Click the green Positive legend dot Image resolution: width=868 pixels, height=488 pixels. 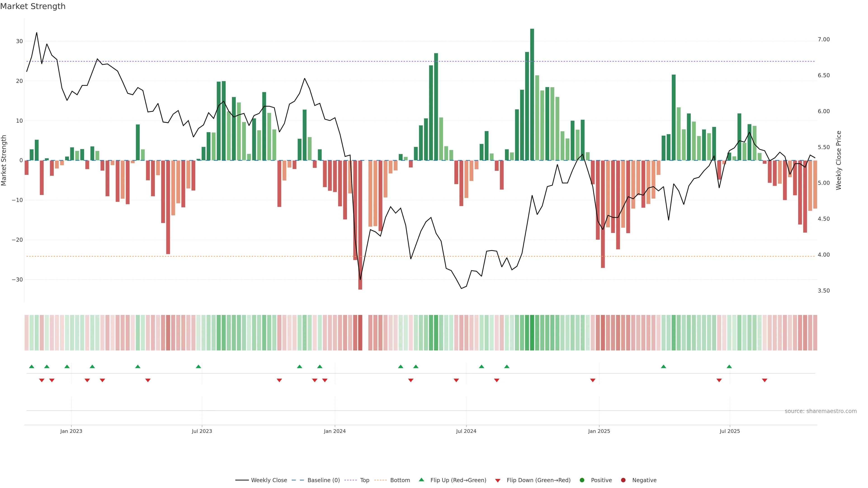[x=582, y=480]
